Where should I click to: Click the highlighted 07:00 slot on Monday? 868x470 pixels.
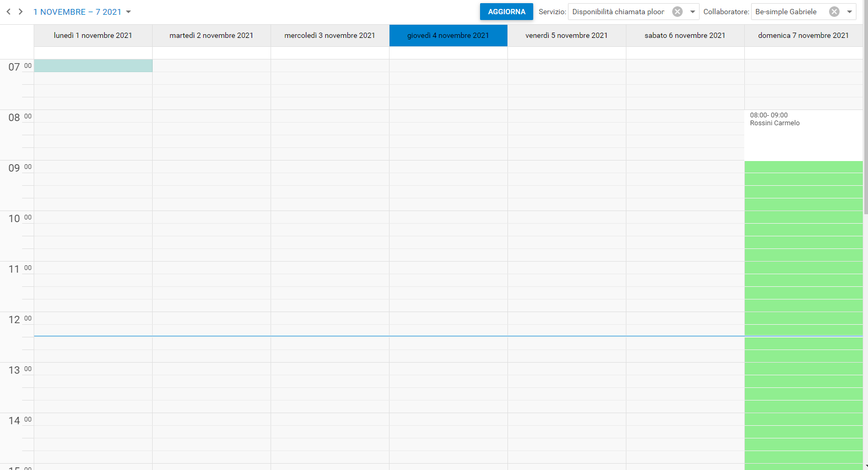pyautogui.click(x=93, y=65)
